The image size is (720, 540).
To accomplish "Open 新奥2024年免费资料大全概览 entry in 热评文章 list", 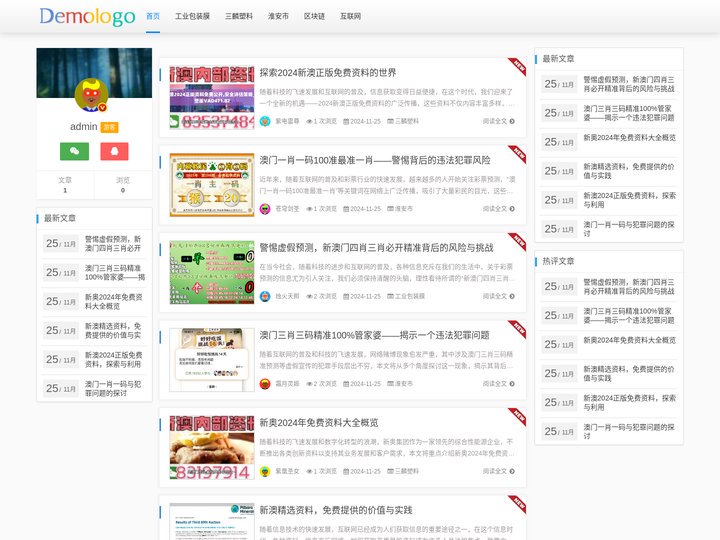I will tap(630, 340).
